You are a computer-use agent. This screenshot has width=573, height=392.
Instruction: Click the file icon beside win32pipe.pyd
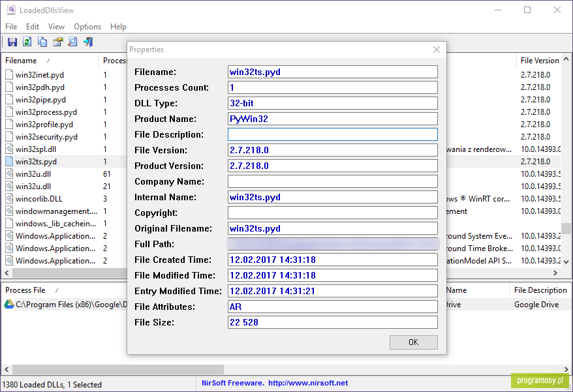coord(9,99)
